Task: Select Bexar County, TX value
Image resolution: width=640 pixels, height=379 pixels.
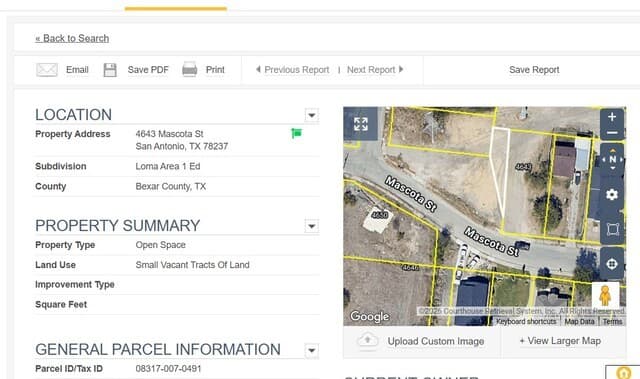Action: [171, 186]
